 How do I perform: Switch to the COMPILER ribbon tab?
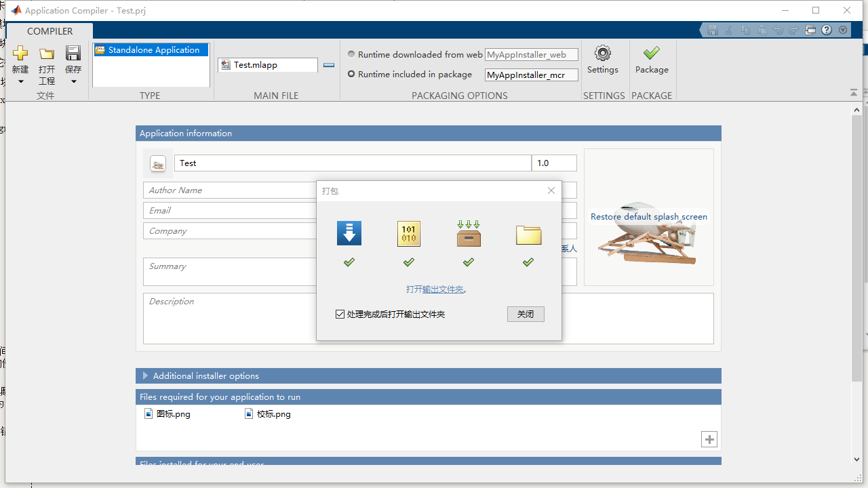[50, 31]
